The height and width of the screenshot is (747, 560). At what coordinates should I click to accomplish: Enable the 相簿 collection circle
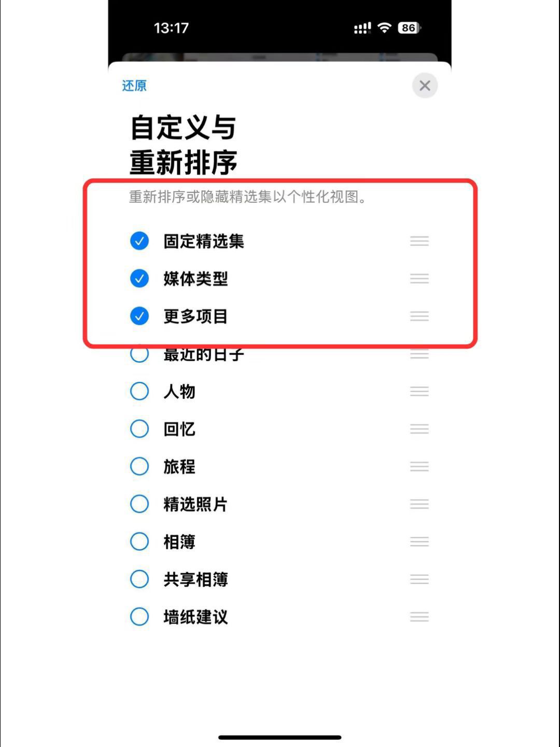(139, 542)
